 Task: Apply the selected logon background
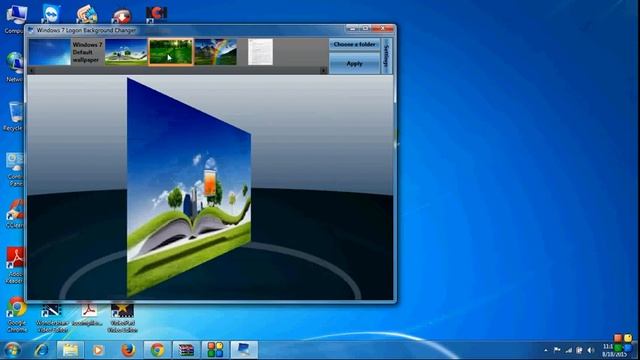pyautogui.click(x=354, y=64)
